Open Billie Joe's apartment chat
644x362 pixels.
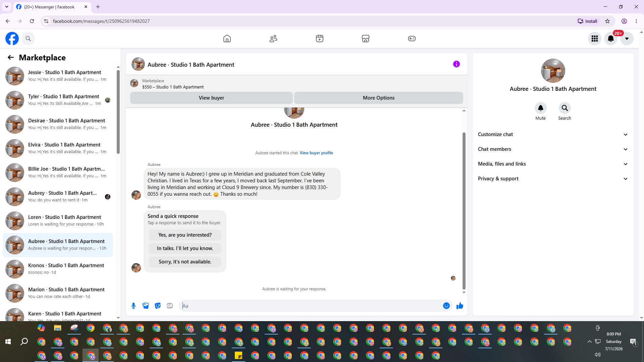coord(58,173)
